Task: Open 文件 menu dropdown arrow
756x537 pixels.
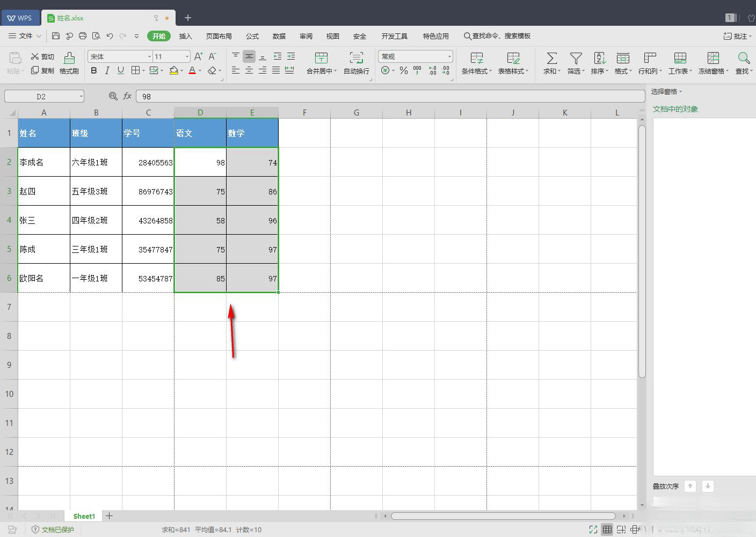Action: click(39, 36)
